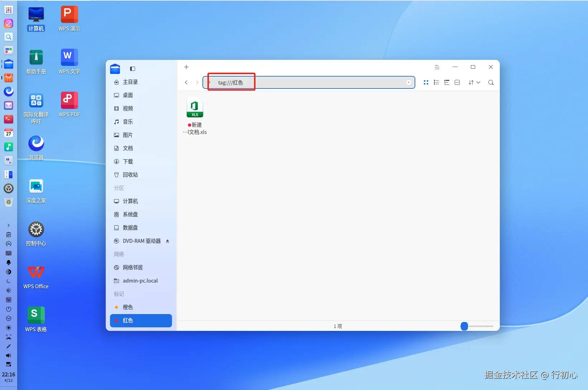Open WPS PDF desktop icon

[69, 105]
